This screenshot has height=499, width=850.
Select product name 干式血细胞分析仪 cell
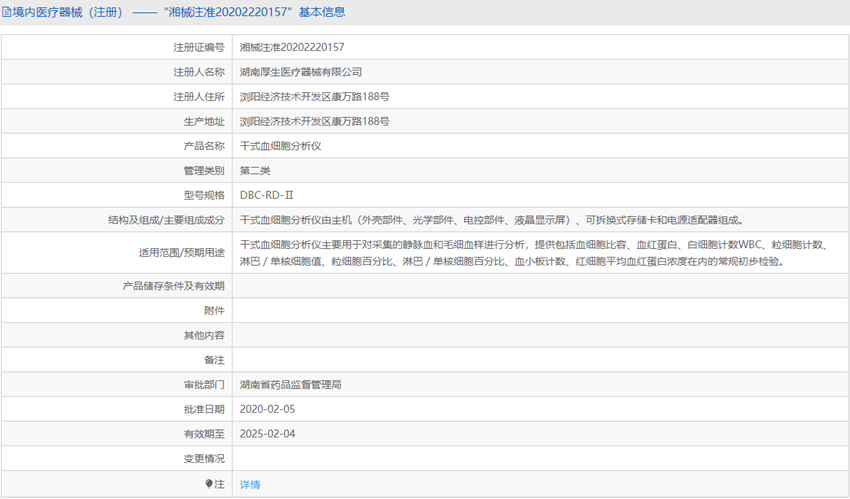[x=281, y=146]
